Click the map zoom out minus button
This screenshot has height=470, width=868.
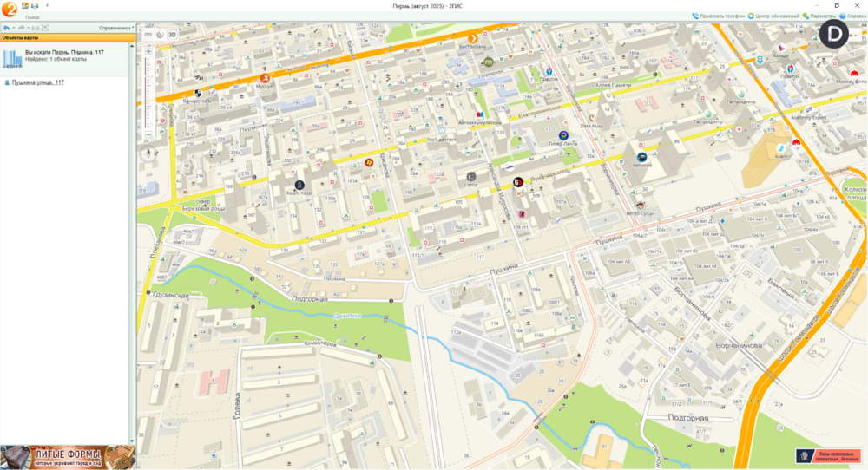point(148,134)
